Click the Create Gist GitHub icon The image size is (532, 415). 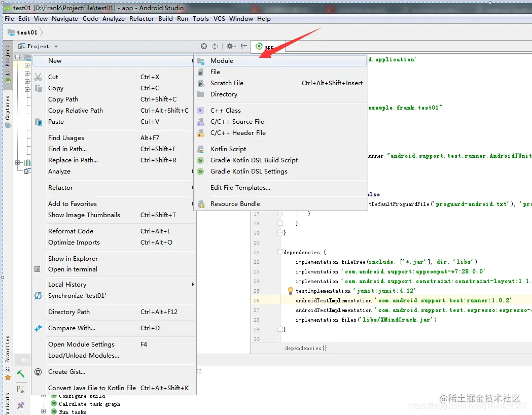pyautogui.click(x=38, y=372)
